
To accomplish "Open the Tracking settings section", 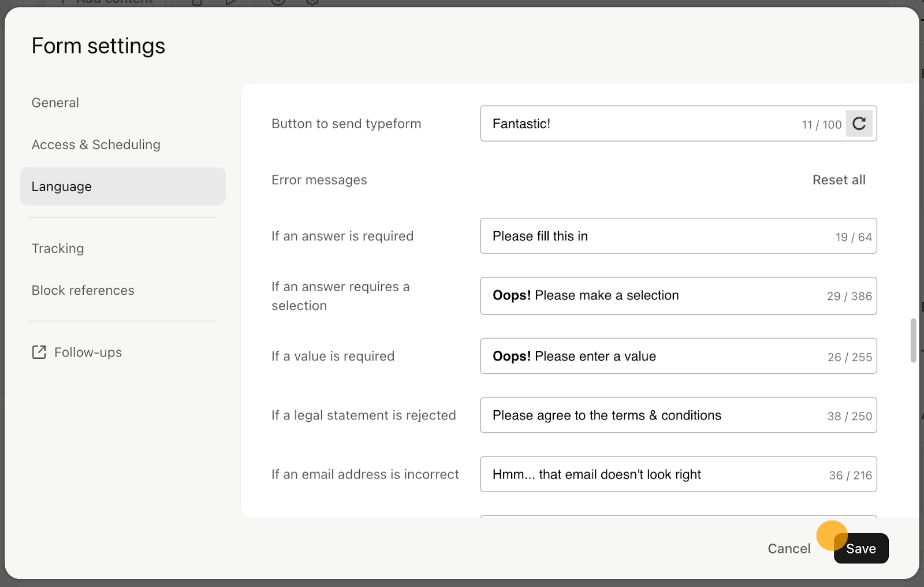I will 58,248.
